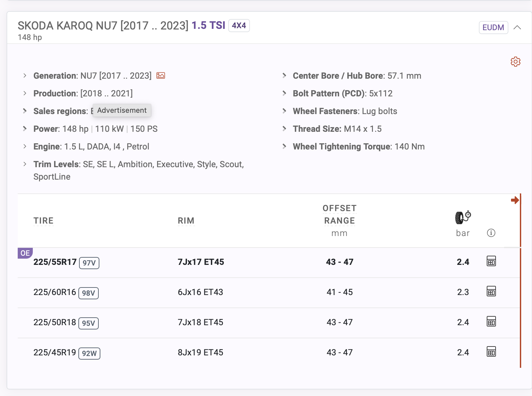Expand the Bolt Pattern (PCD) row
This screenshot has width=532, height=396.
[284, 93]
